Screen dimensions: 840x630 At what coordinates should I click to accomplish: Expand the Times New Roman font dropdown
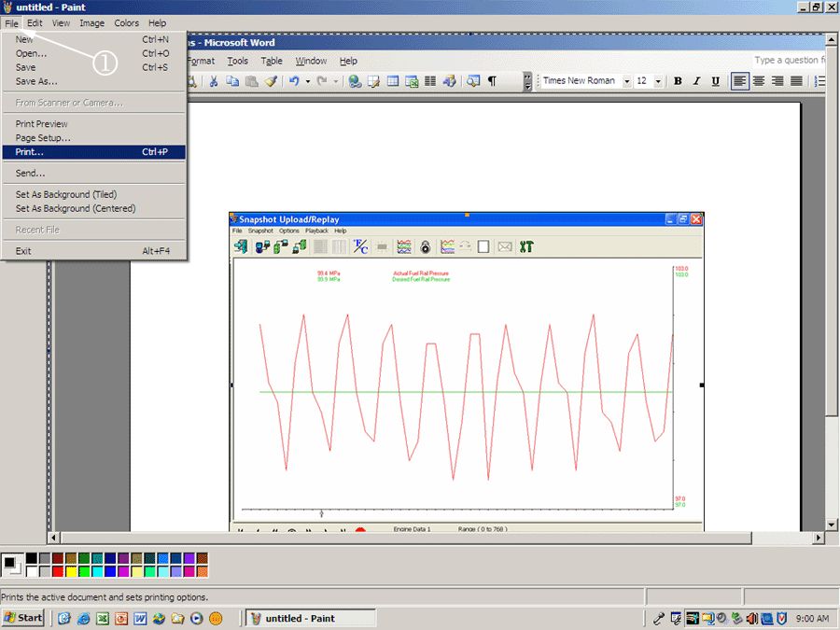tap(626, 81)
